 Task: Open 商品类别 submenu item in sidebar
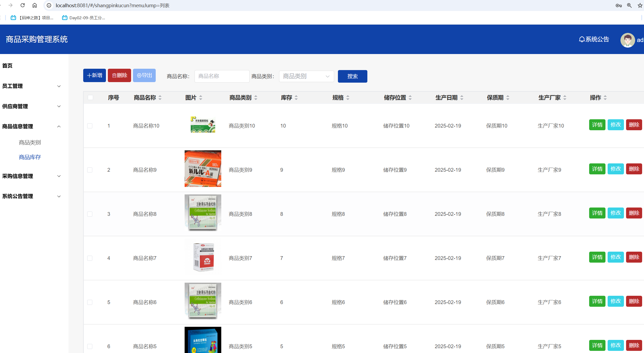[30, 143]
